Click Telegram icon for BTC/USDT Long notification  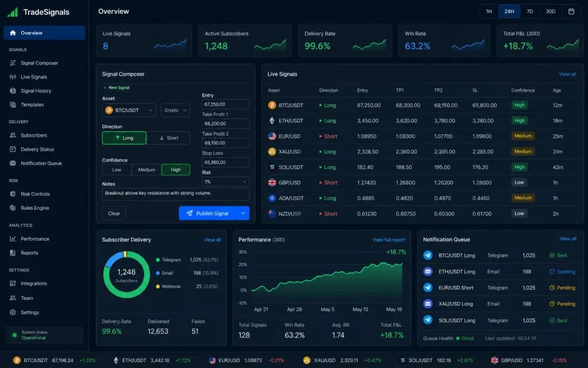tap(428, 256)
